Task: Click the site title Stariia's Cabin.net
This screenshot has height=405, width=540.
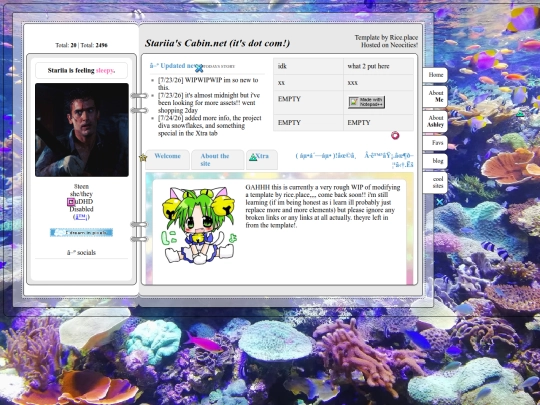Action: [x=217, y=43]
